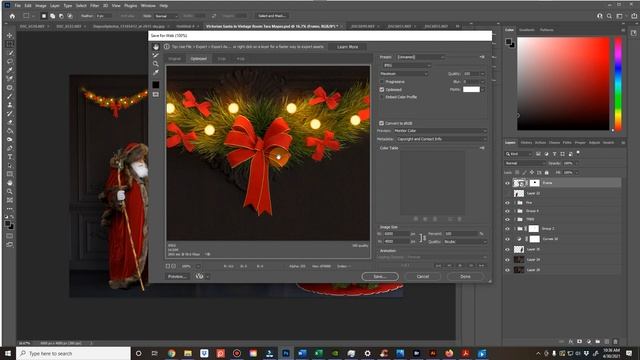This screenshot has width=640, height=360.
Task: Select the Lasso tool in Photoshop toolbar
Action: tap(10, 62)
